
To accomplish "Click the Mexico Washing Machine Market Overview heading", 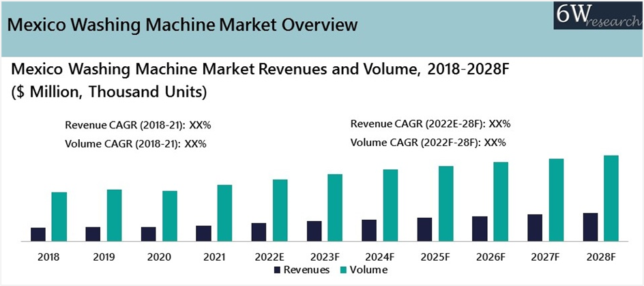I will point(182,25).
